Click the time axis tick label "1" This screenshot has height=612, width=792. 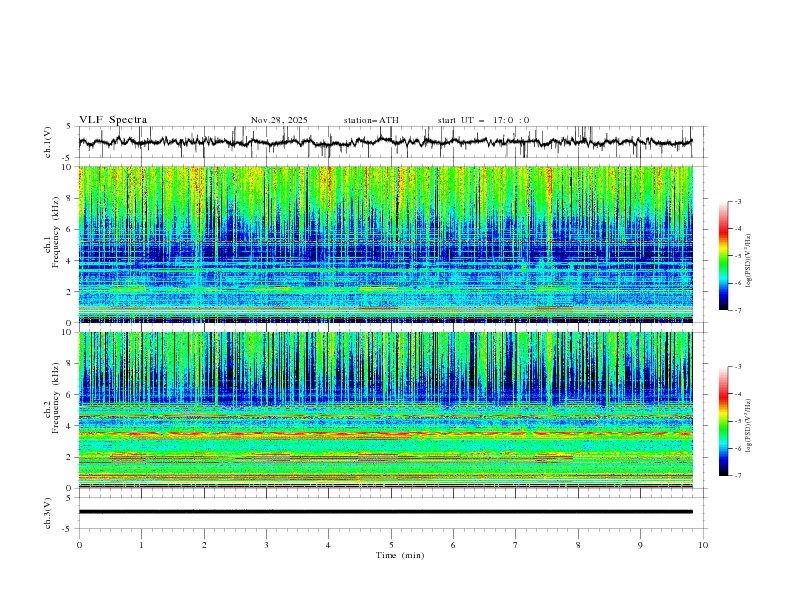(x=141, y=545)
